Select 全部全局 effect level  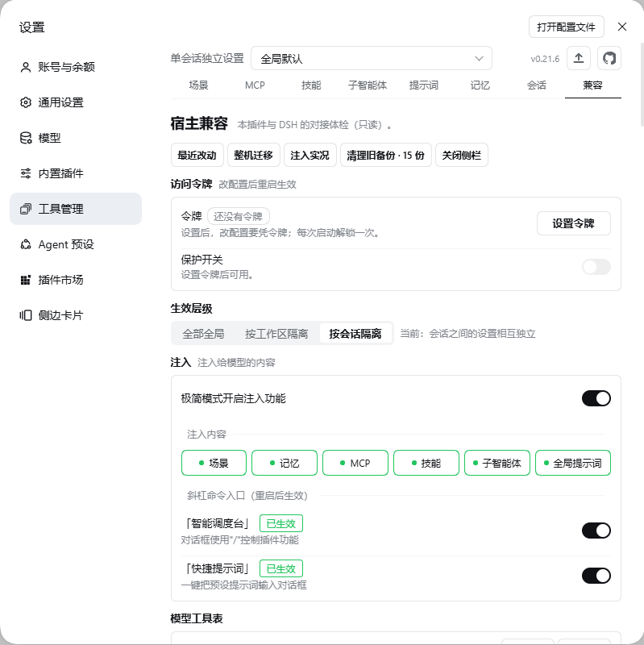203,334
